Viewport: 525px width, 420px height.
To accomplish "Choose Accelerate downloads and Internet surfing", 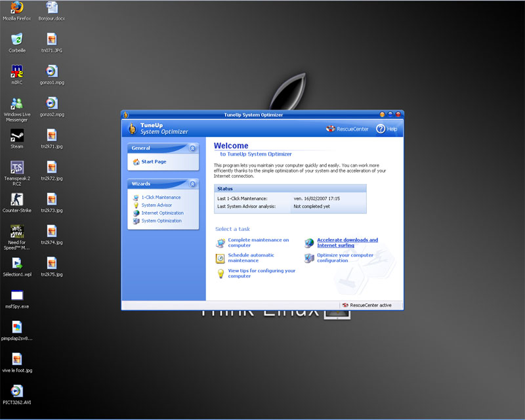I will (341, 243).
